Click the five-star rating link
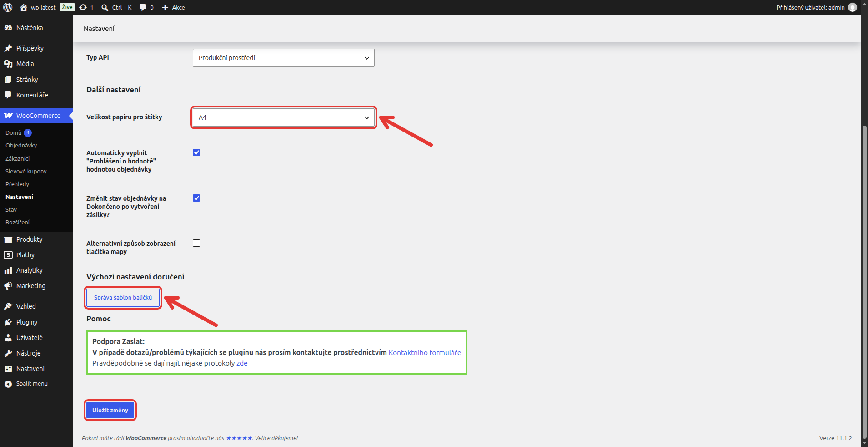The width and height of the screenshot is (868, 447). [x=239, y=438]
